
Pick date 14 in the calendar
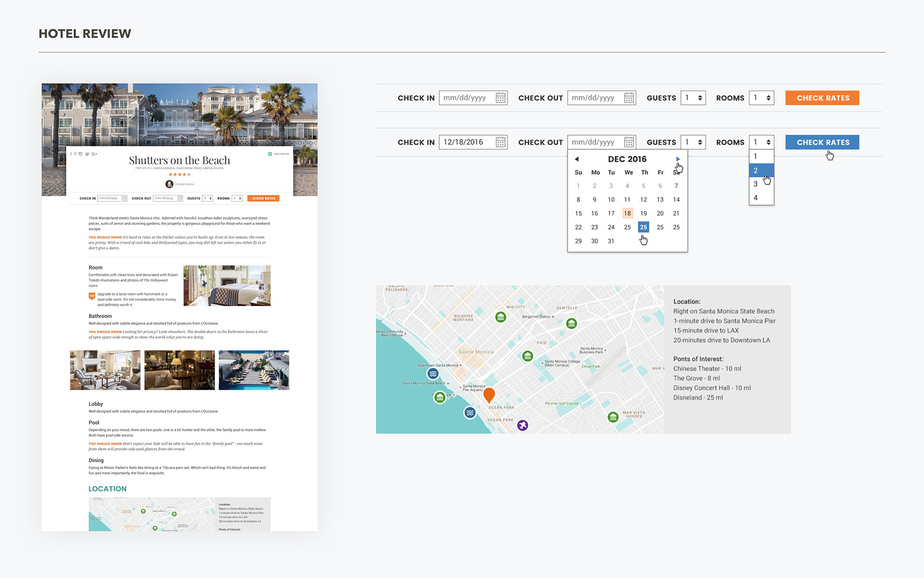click(676, 199)
